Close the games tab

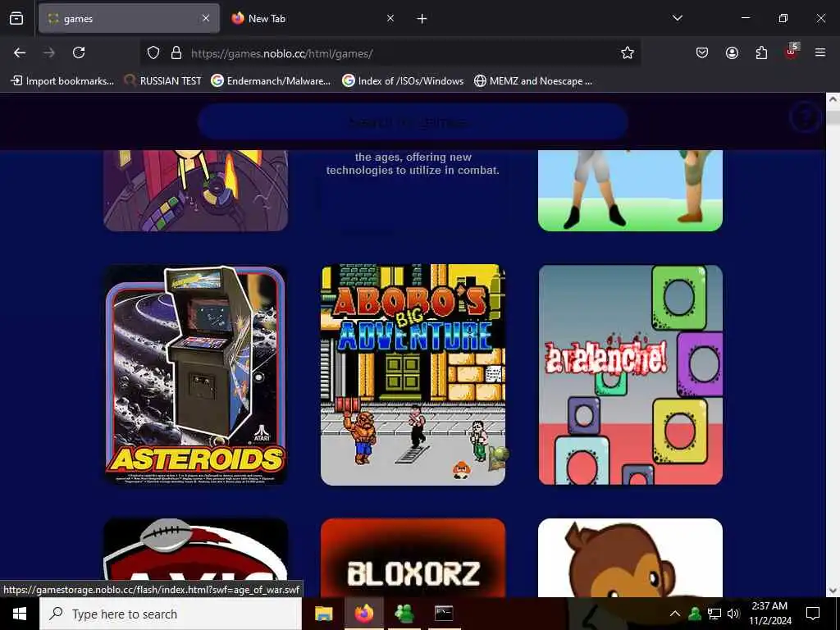[206, 18]
